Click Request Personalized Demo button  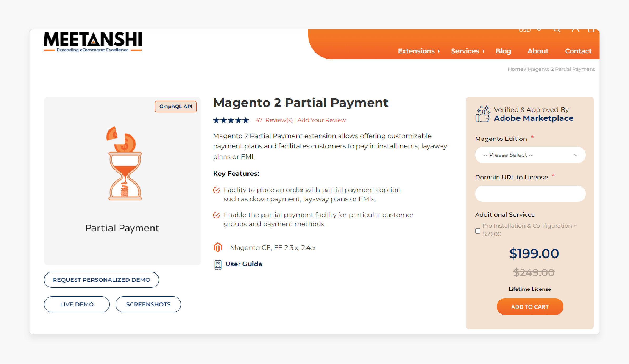(x=101, y=280)
